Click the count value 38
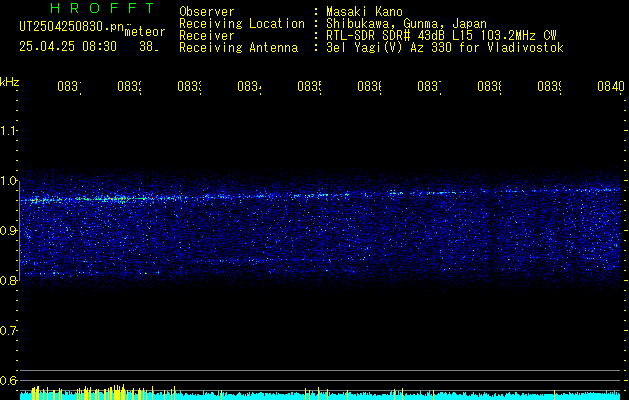 (149, 47)
